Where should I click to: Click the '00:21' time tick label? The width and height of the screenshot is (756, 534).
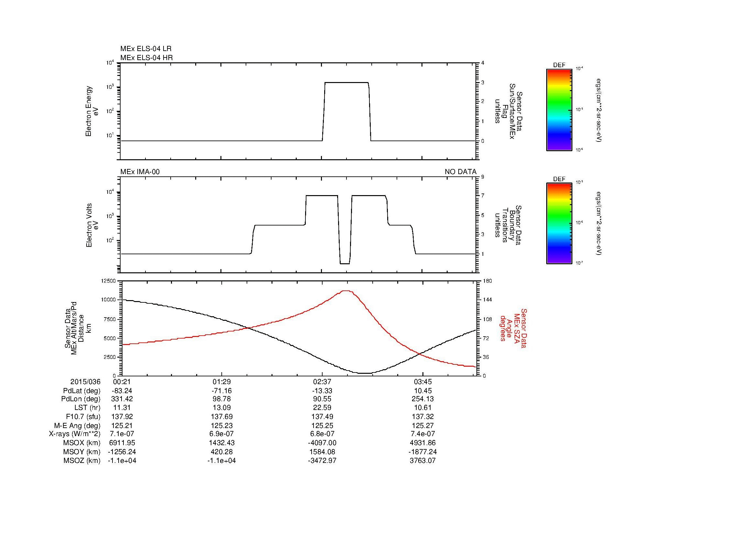[122, 382]
